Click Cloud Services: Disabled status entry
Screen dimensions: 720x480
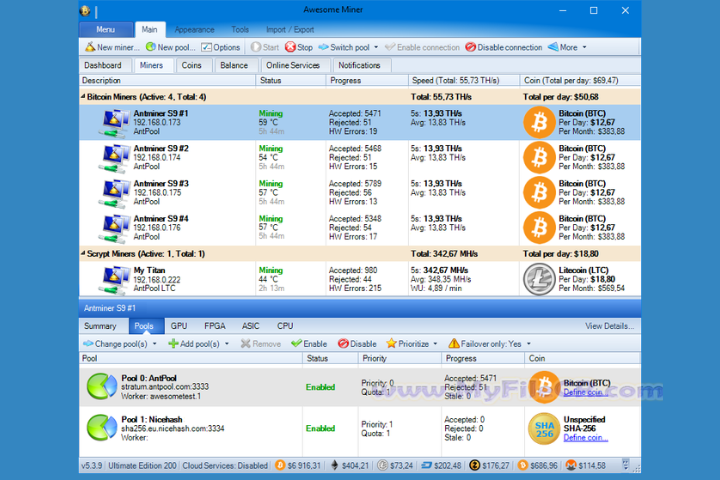point(225,466)
